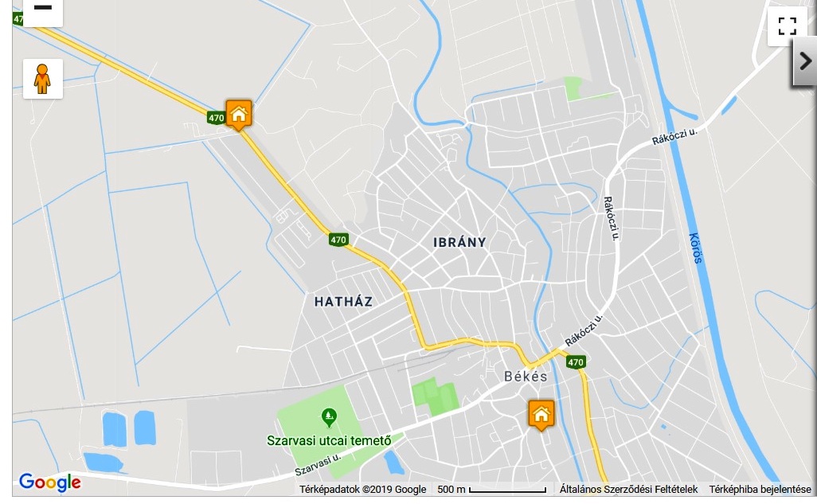
Task: Click the 470 road shield near Hatház
Action: click(338, 240)
